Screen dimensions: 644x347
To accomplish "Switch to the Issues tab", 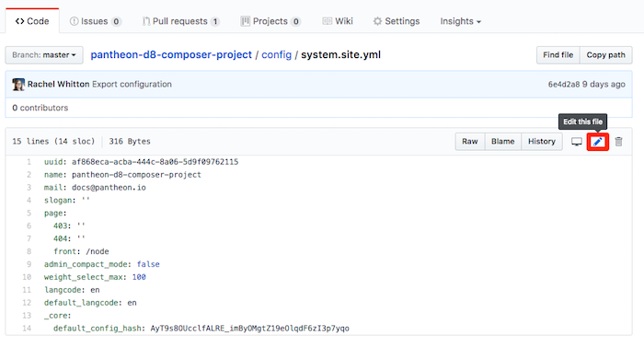I will coord(95,21).
